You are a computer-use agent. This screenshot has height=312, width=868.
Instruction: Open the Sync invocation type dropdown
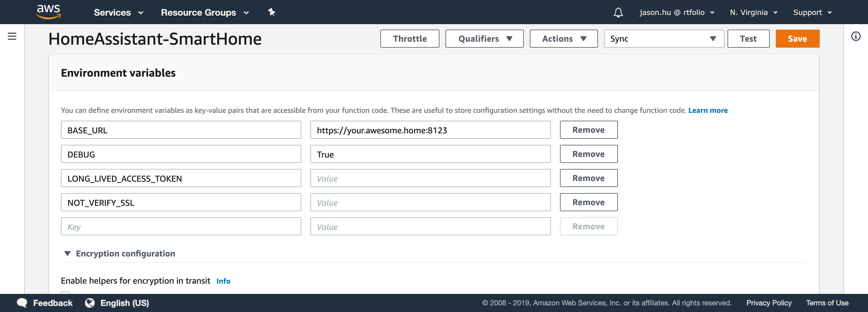663,38
